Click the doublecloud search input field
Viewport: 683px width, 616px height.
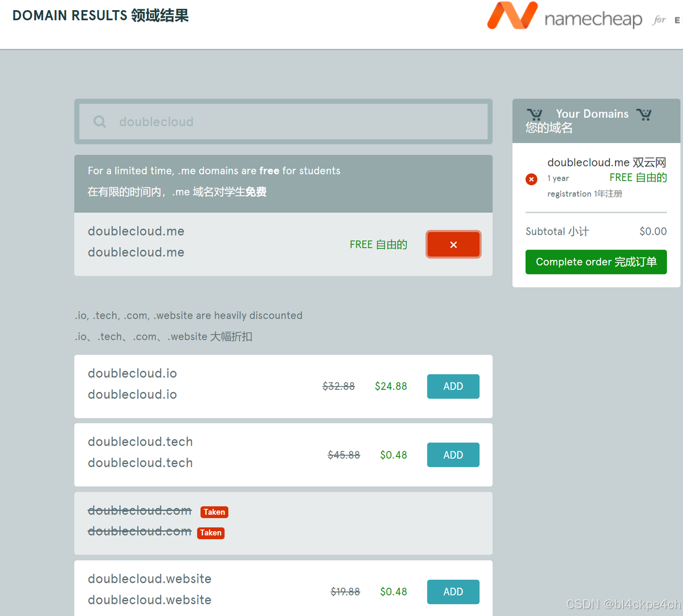coord(283,122)
